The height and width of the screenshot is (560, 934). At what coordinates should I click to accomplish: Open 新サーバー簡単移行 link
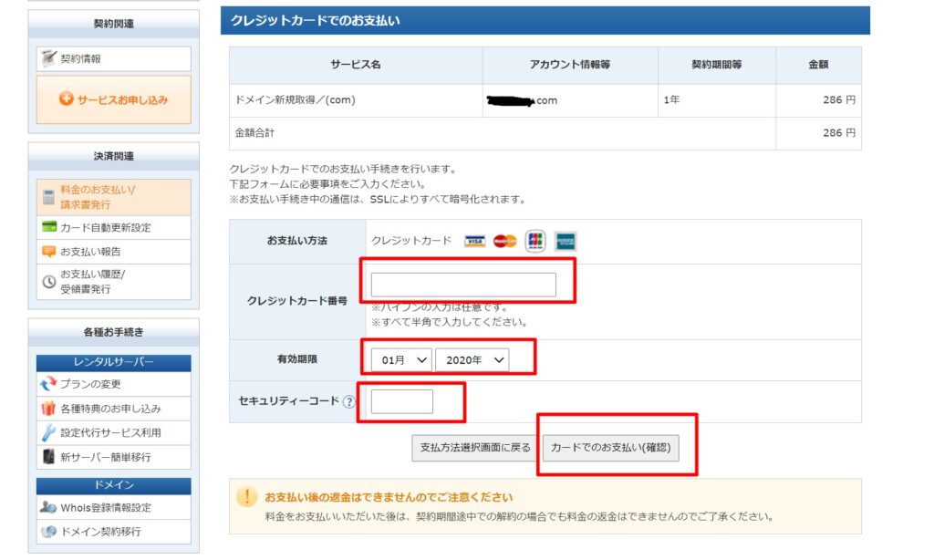click(114, 457)
